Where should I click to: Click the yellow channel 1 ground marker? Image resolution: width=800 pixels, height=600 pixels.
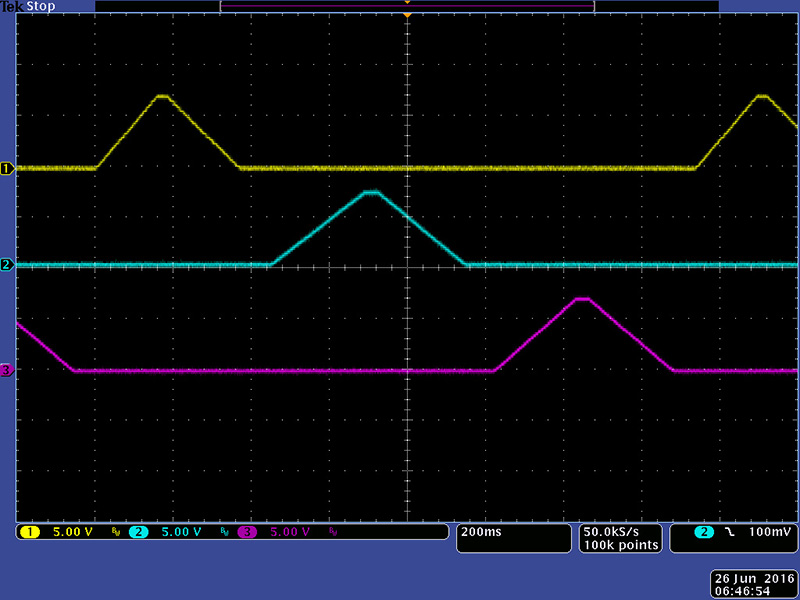click(6, 169)
